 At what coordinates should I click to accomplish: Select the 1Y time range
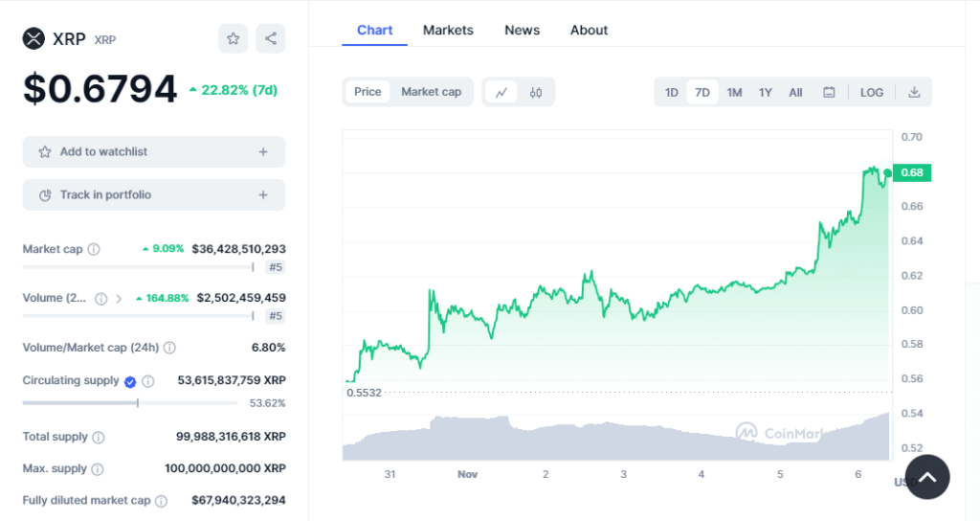coord(766,93)
